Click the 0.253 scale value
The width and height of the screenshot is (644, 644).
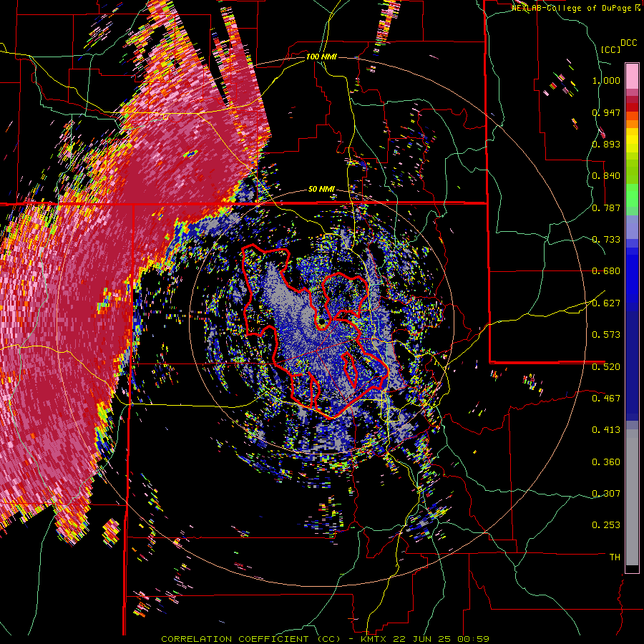606,525
